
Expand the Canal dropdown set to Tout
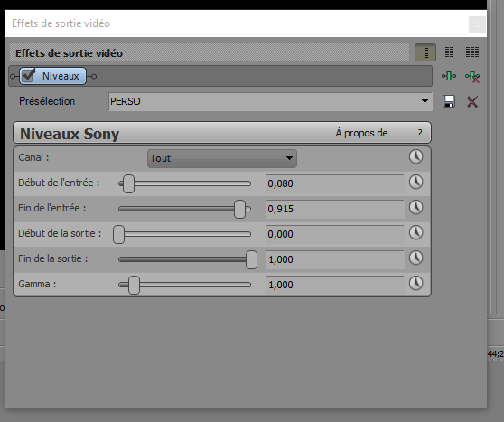click(222, 158)
